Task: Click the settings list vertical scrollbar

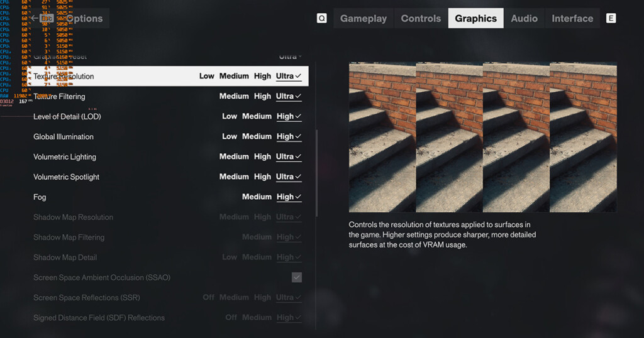Action: click(316, 173)
